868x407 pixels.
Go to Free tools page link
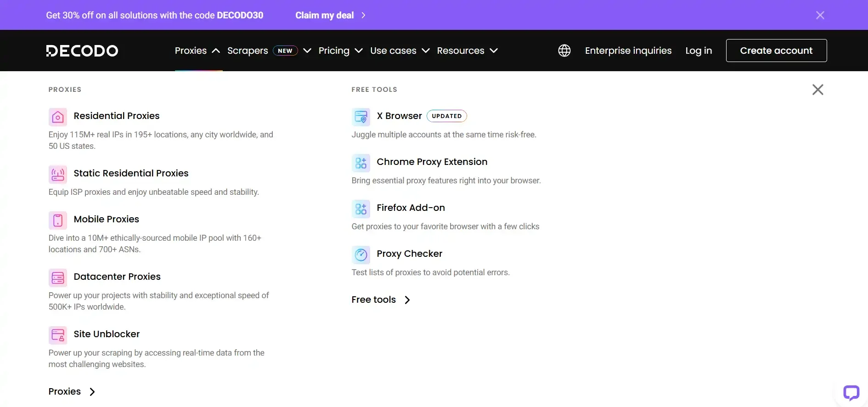click(373, 300)
